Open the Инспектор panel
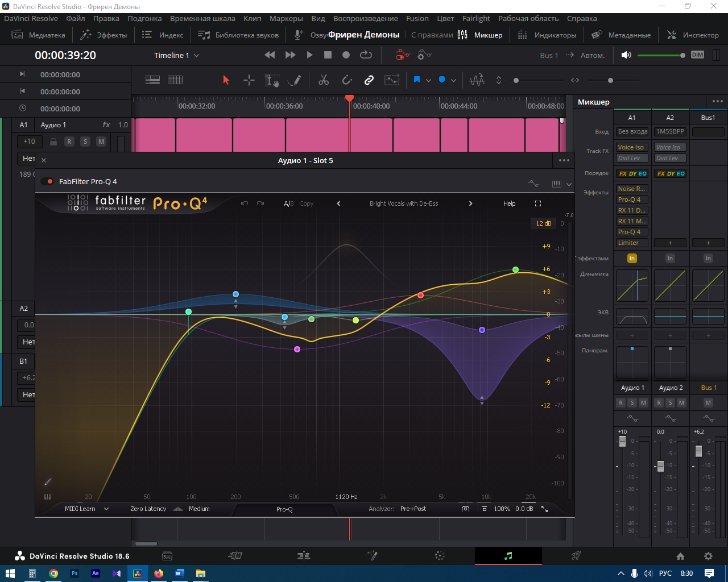Image resolution: width=728 pixels, height=582 pixels. (693, 35)
